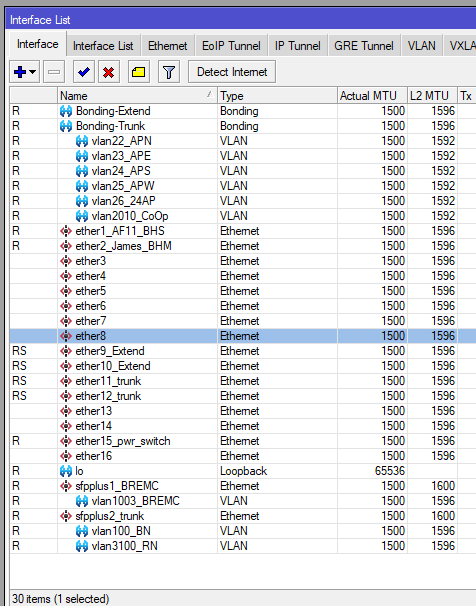The image size is (476, 606).
Task: Select the ether14 row name
Action: tap(94, 426)
